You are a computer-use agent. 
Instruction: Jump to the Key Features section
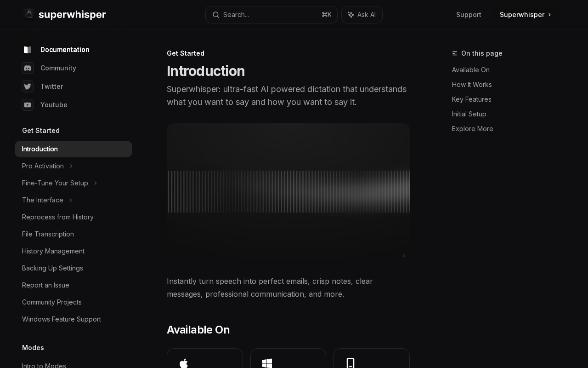pos(471,99)
